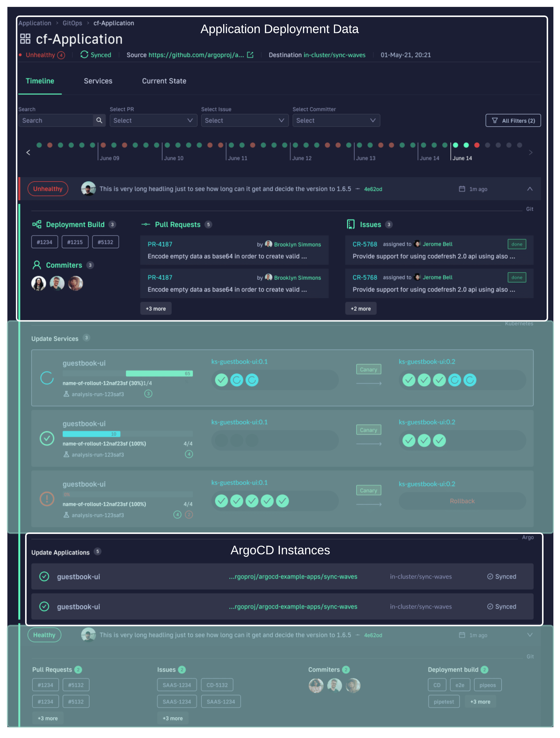Click in the Search input field
560x738 pixels.
tap(56, 120)
